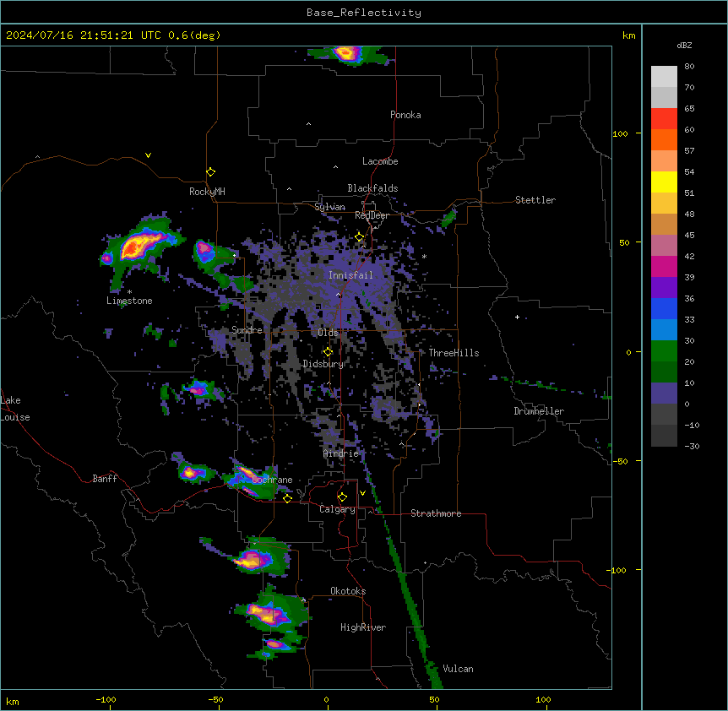The width and height of the screenshot is (728, 711).
Task: Click the white cross marker north of Drumheller
Action: click(517, 317)
